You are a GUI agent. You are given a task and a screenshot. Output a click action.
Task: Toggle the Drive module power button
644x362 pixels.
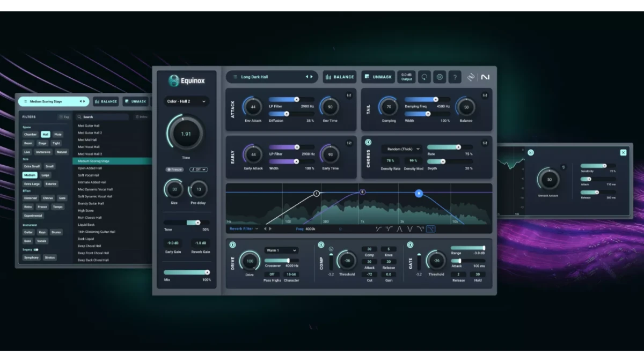click(233, 245)
